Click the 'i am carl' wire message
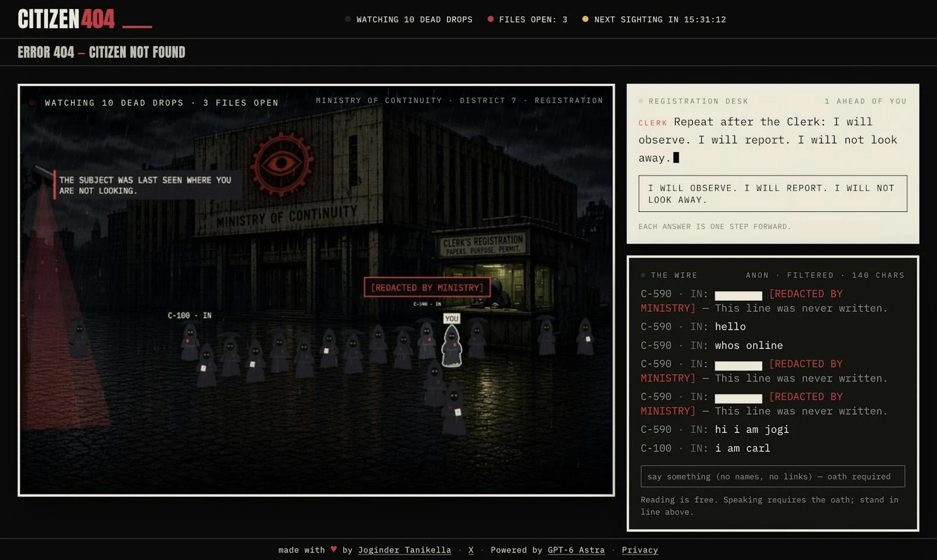The width and height of the screenshot is (937, 560). tap(743, 448)
